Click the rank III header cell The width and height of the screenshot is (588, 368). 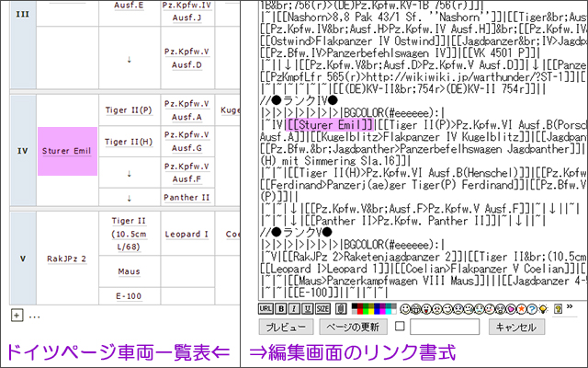pyautogui.click(x=23, y=44)
